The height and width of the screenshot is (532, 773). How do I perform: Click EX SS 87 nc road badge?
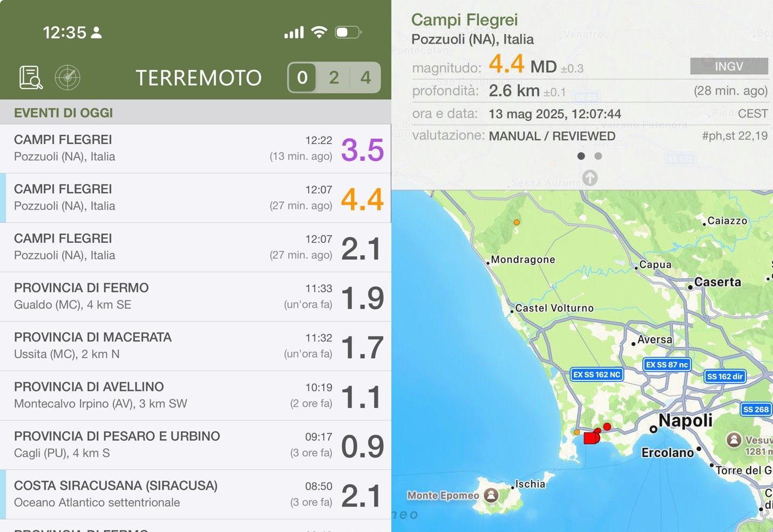[667, 365]
